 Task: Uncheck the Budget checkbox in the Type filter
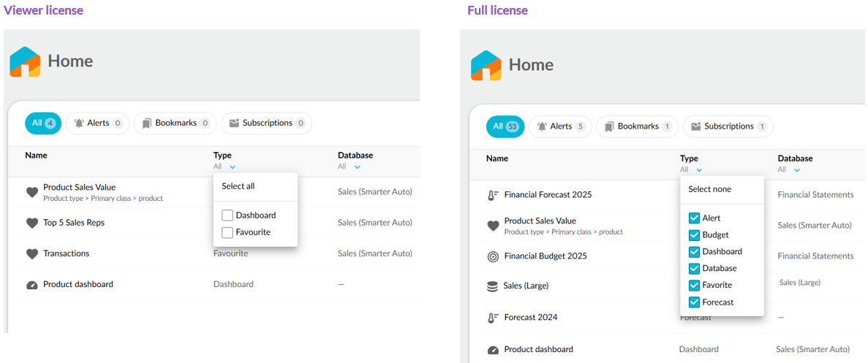pos(695,235)
